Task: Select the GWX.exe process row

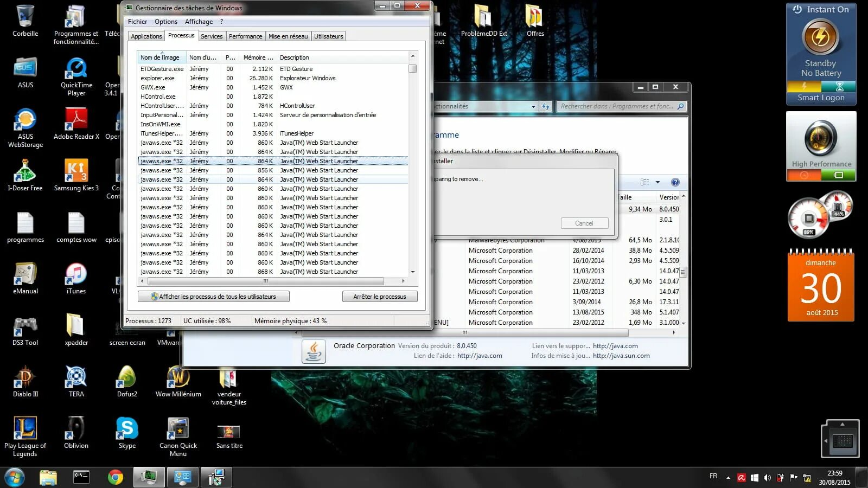Action: (x=273, y=87)
